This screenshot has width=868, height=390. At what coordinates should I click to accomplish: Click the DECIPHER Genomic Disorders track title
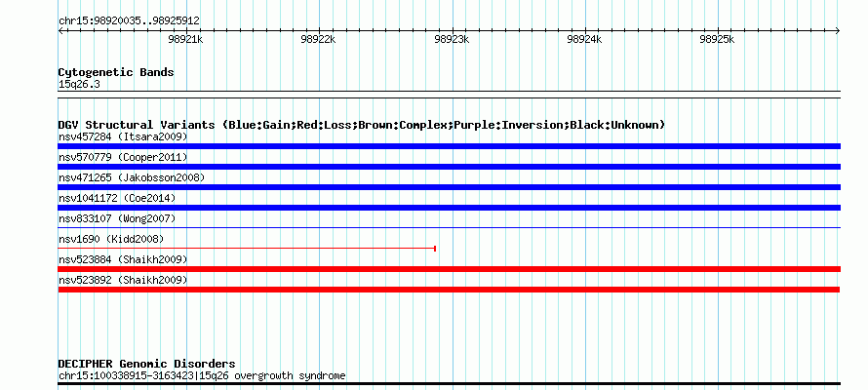[146, 364]
